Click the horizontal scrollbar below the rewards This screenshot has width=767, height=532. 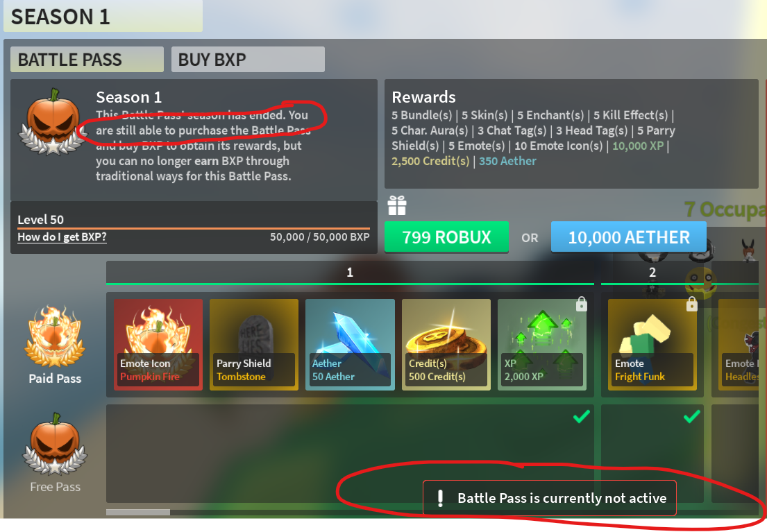pos(138,512)
